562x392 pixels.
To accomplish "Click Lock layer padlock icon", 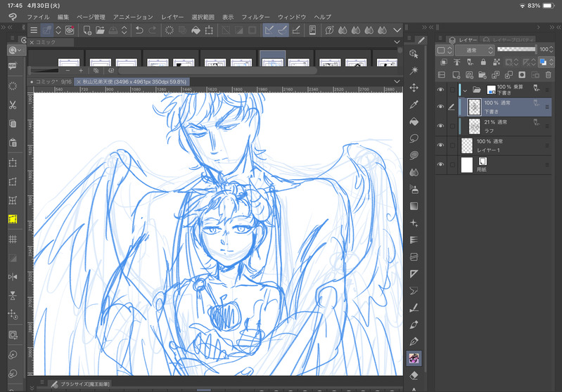I will pyautogui.click(x=483, y=62).
